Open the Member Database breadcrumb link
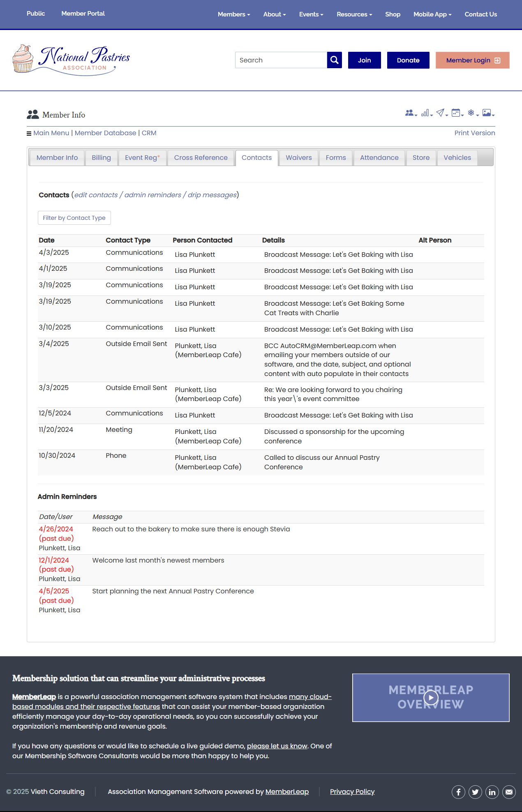 pos(105,133)
